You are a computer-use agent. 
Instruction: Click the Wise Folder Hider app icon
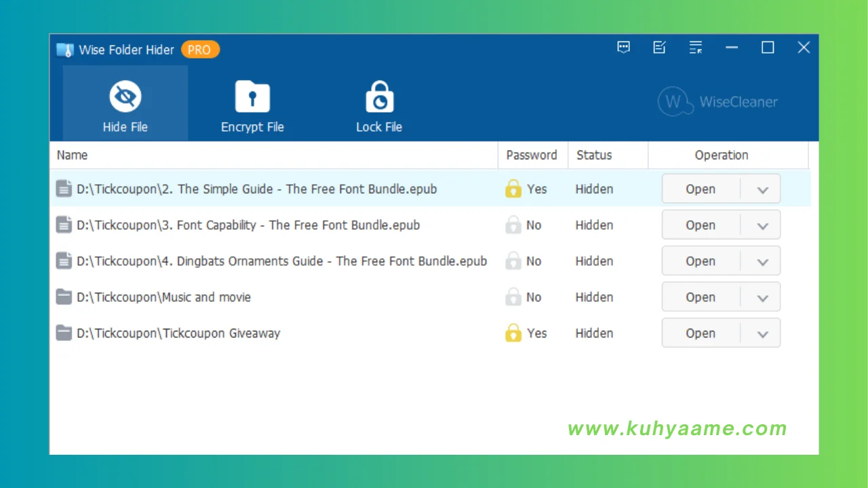64,49
